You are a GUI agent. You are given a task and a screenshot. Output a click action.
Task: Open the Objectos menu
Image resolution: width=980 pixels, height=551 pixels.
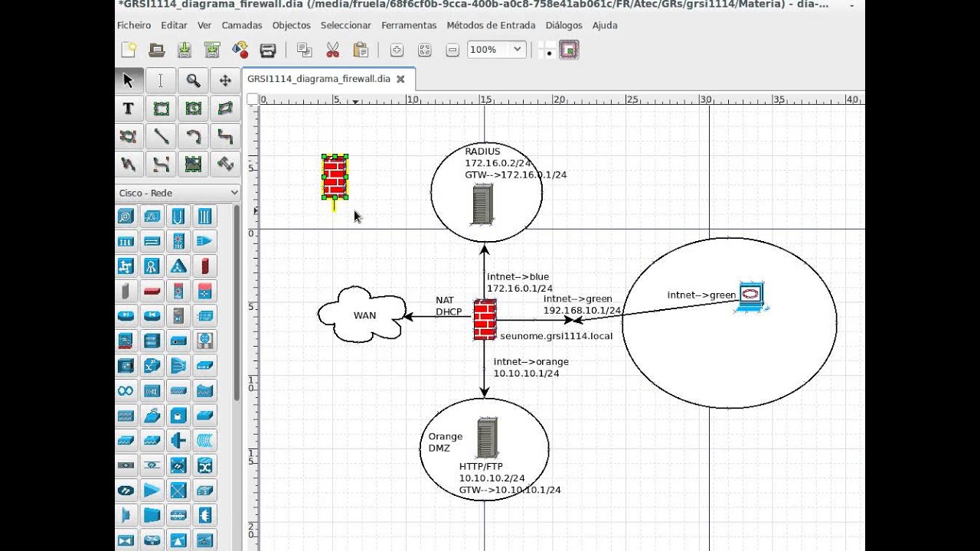[x=292, y=25]
